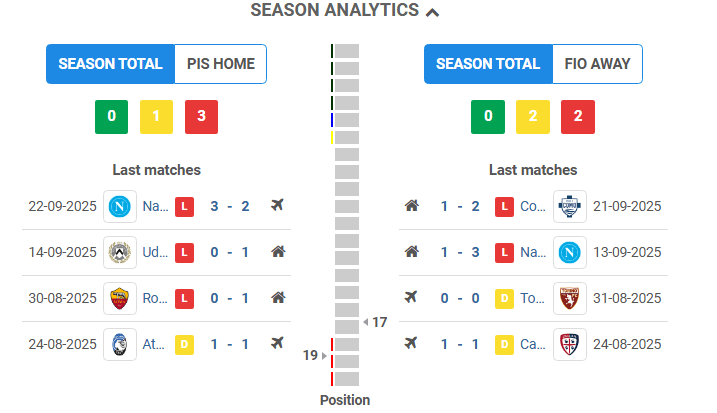Screen dimensions: 717x413
Task: Click the Napoli logo on 22-09-2025
Action: click(x=120, y=207)
